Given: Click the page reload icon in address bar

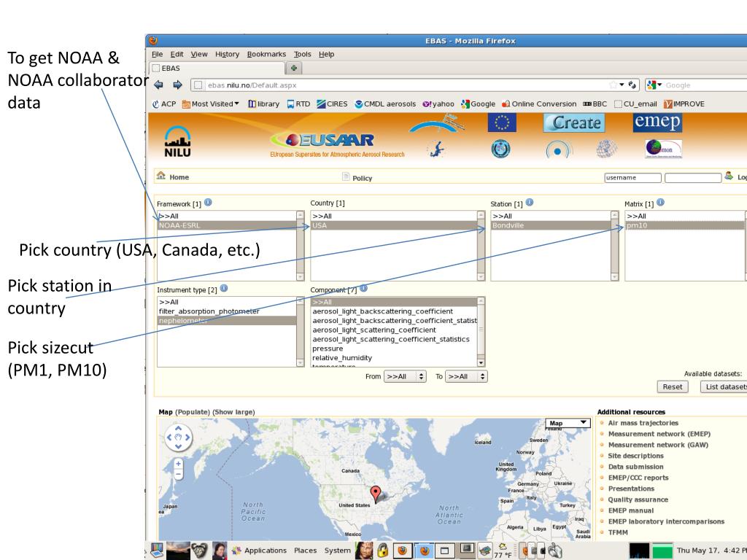Looking at the screenshot, I should coord(632,85).
